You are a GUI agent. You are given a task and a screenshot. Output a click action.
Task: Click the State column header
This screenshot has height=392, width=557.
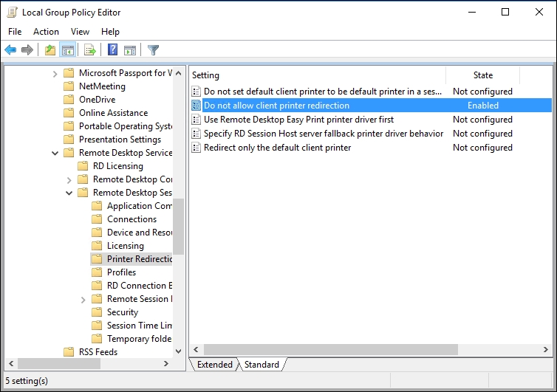[482, 75]
